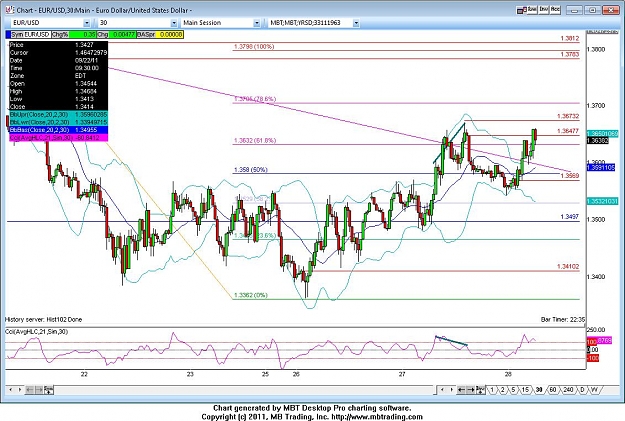Click the magenta Cci(AvgHLC,21,Sim,30) legend row

click(59, 138)
